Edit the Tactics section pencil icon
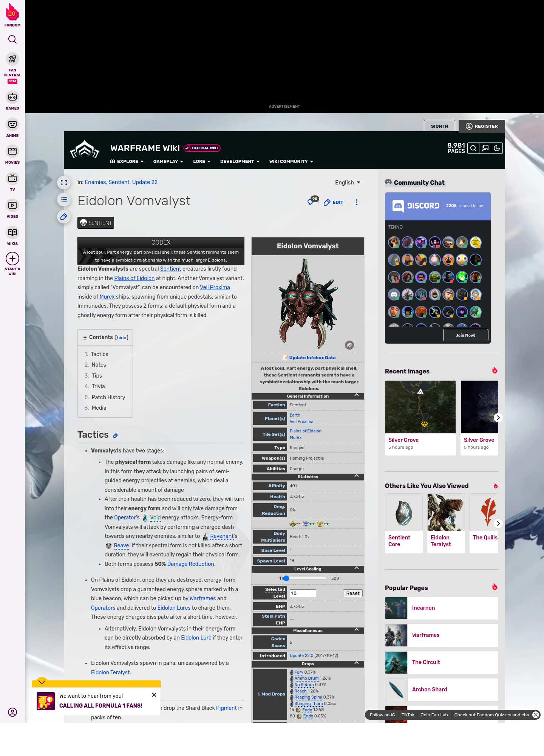 pyautogui.click(x=116, y=436)
